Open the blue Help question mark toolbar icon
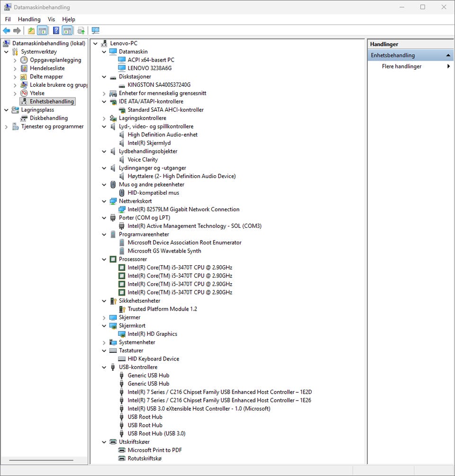The image size is (455, 476). pos(56,31)
